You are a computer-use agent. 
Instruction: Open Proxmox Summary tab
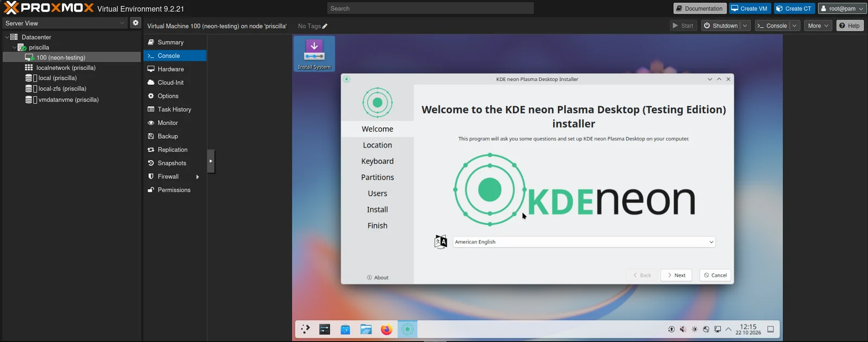pos(175,42)
